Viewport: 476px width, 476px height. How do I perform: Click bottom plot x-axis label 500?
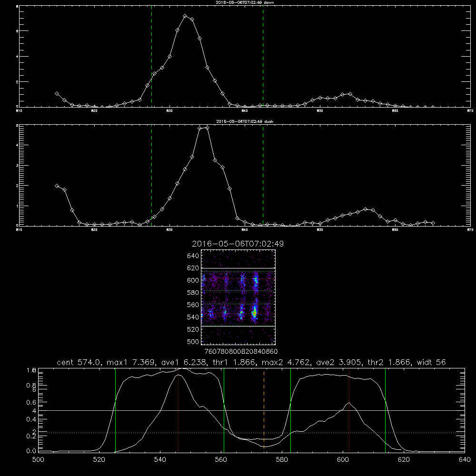pos(38,460)
